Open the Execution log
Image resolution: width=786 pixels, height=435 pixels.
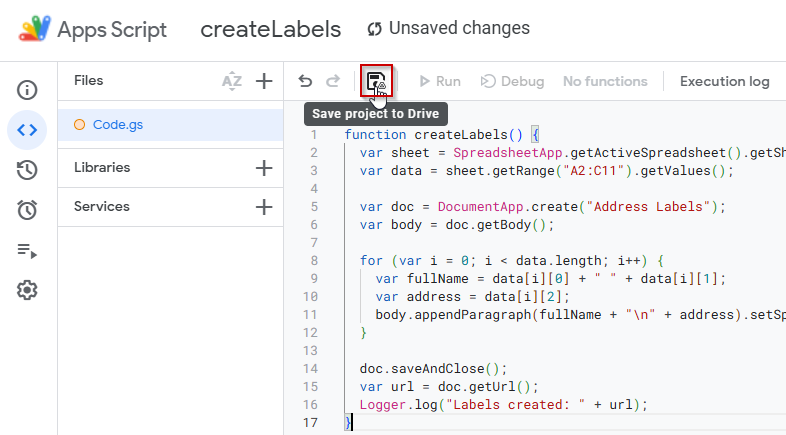pyautogui.click(x=724, y=81)
